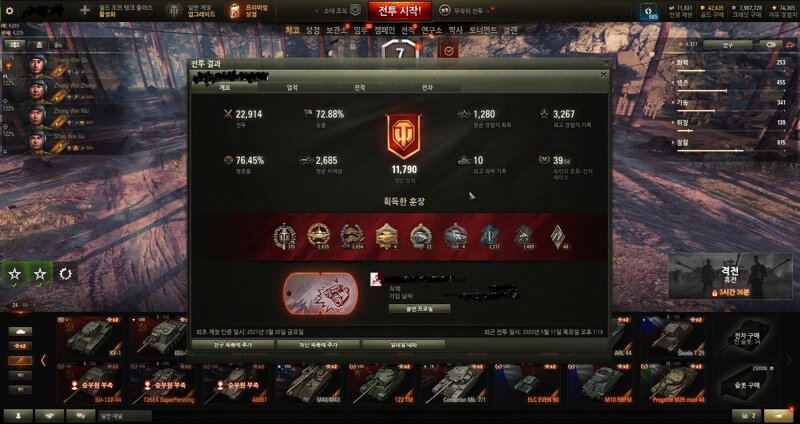Open the 프리미엄 상점 premium shop icon
The image size is (800, 424).
point(234,10)
